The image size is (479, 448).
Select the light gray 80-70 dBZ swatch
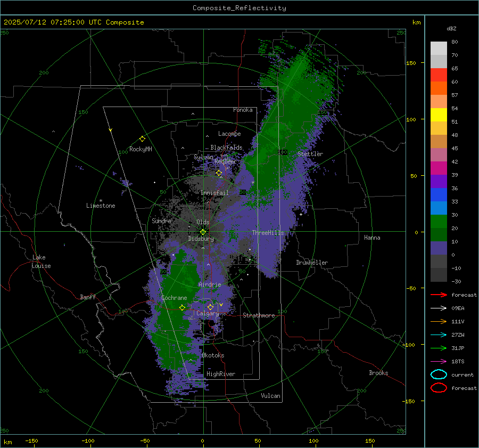pos(439,48)
